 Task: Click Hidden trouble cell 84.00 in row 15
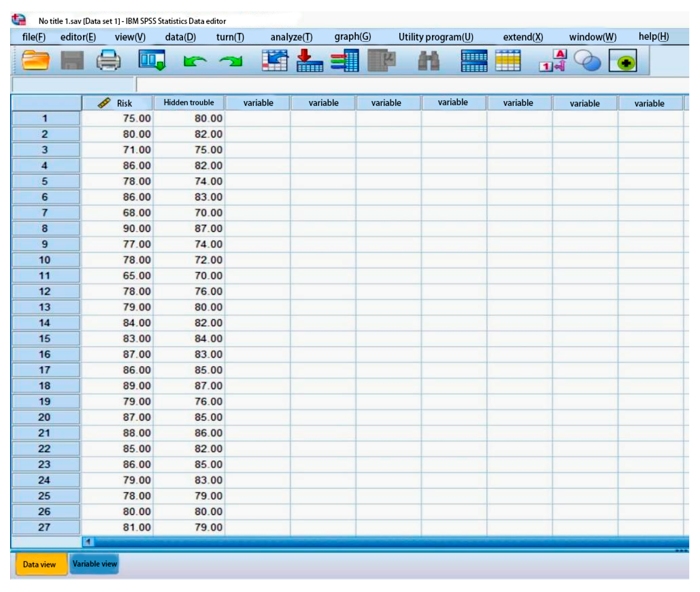point(189,339)
